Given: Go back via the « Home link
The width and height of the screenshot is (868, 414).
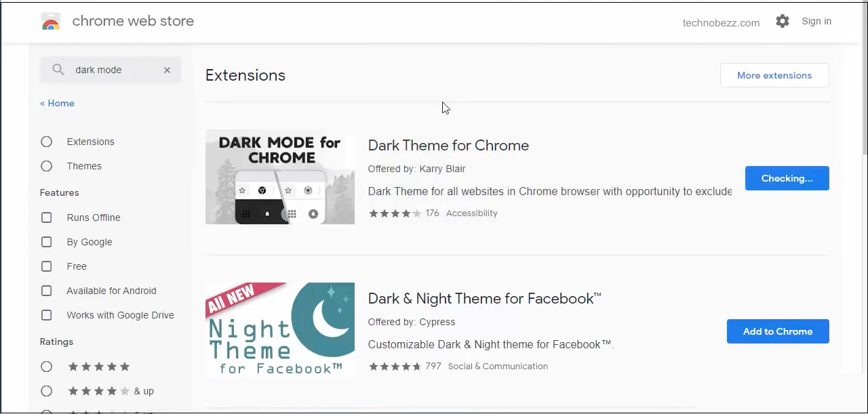Looking at the screenshot, I should pyautogui.click(x=57, y=103).
